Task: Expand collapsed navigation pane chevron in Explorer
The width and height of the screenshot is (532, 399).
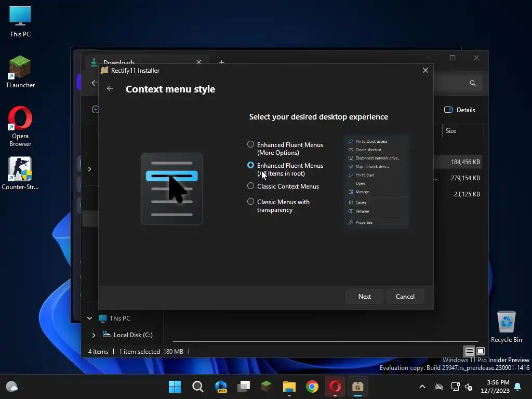Action: pos(89,169)
